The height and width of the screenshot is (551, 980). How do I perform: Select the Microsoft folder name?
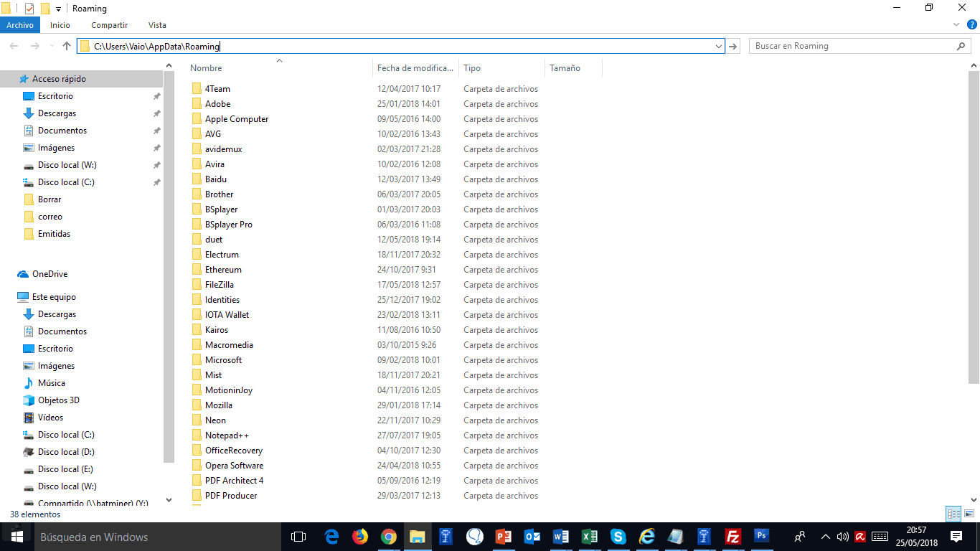pos(224,360)
